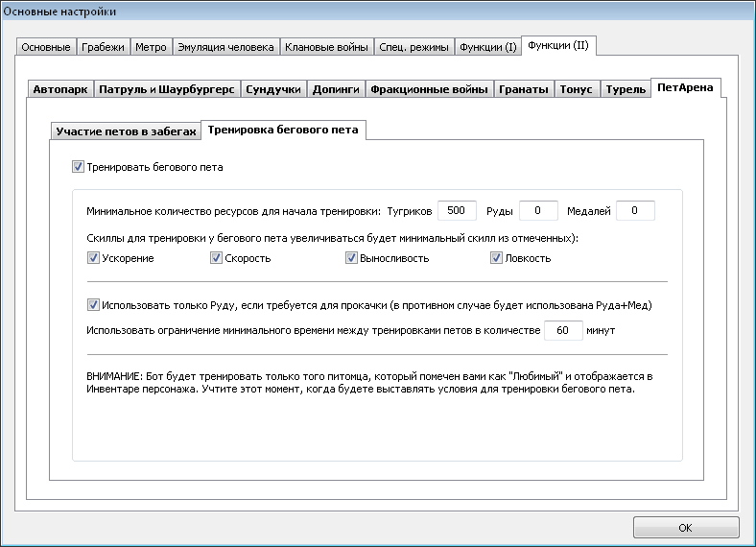Click the Руды amount input field
The height and width of the screenshot is (547, 756).
pos(538,210)
